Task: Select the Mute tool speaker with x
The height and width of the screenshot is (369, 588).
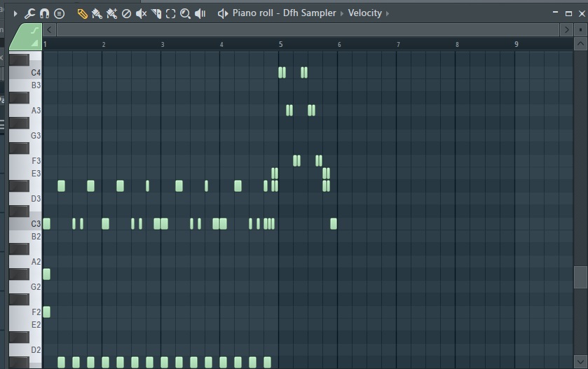Action: pyautogui.click(x=141, y=14)
